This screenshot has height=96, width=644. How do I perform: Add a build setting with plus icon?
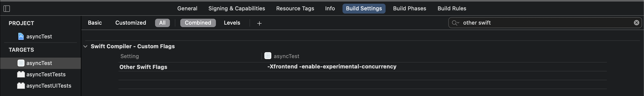259,23
